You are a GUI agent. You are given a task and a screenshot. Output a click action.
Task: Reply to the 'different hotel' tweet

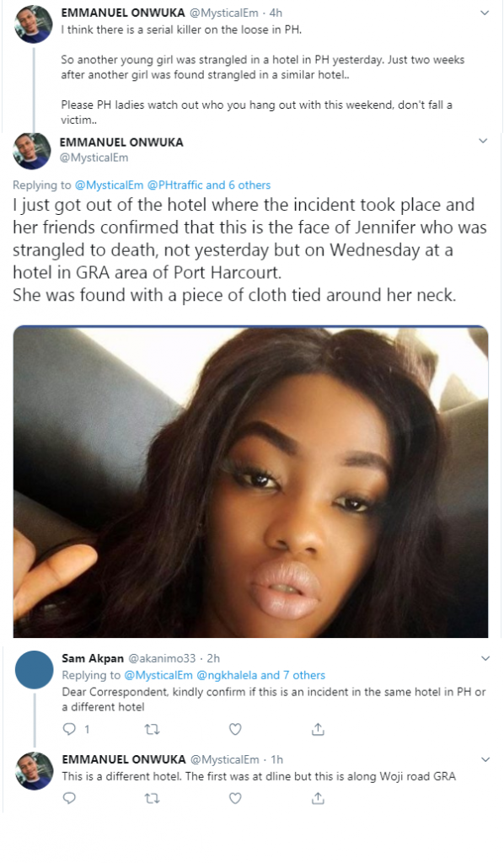(69, 798)
